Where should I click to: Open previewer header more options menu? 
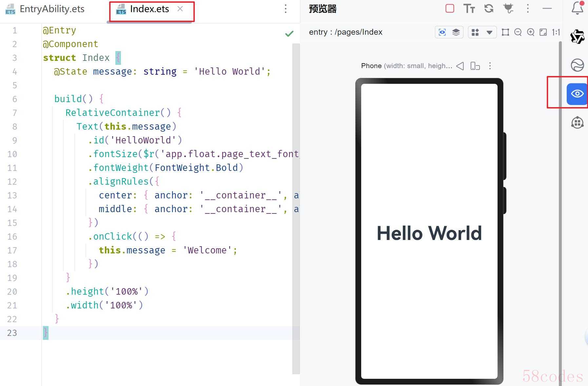(x=528, y=9)
